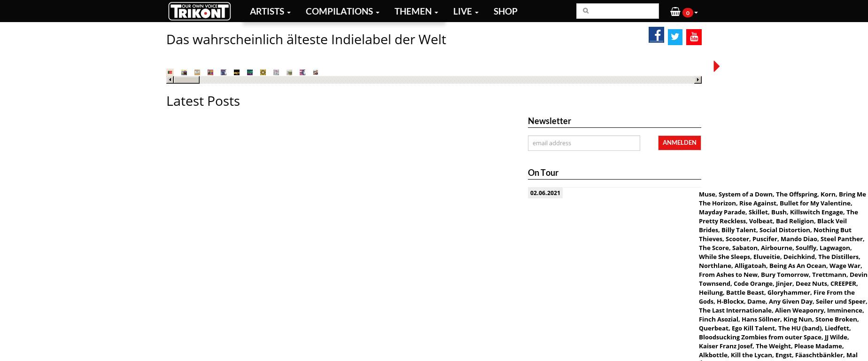Click the scrollbar's left arrow
Viewport: 868px width, 361px height.
pos(170,80)
